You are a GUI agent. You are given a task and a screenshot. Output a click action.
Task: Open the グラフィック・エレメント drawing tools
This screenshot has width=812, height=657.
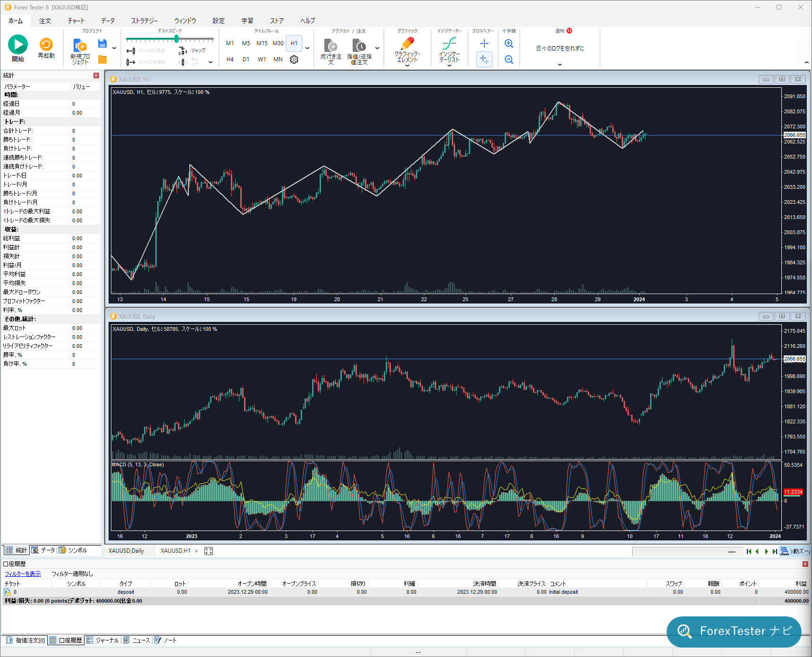pyautogui.click(x=407, y=51)
